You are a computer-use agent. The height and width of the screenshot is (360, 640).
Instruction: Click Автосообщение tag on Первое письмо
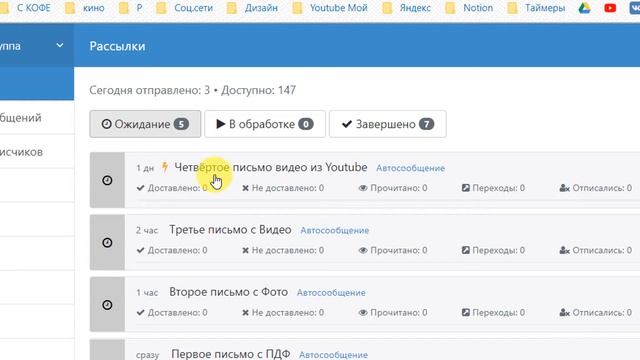pyautogui.click(x=333, y=355)
